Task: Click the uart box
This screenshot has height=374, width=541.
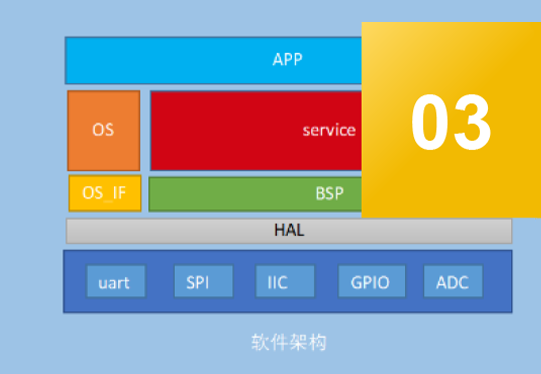Action: pyautogui.click(x=116, y=281)
